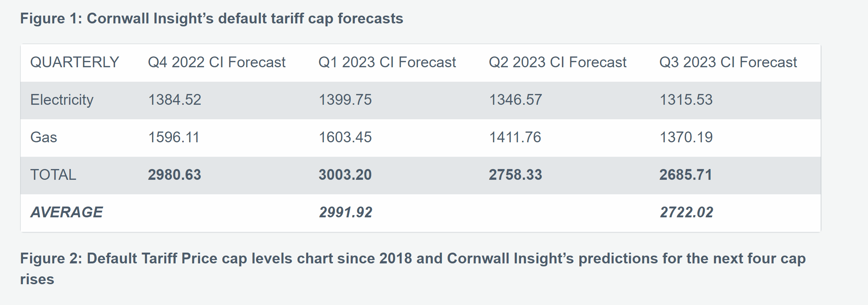Click Electricity value 1399.75

345,100
